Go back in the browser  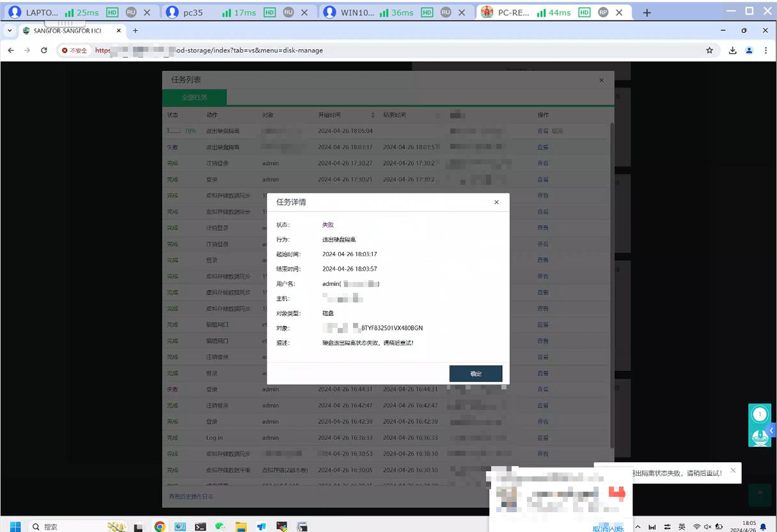[11, 51]
